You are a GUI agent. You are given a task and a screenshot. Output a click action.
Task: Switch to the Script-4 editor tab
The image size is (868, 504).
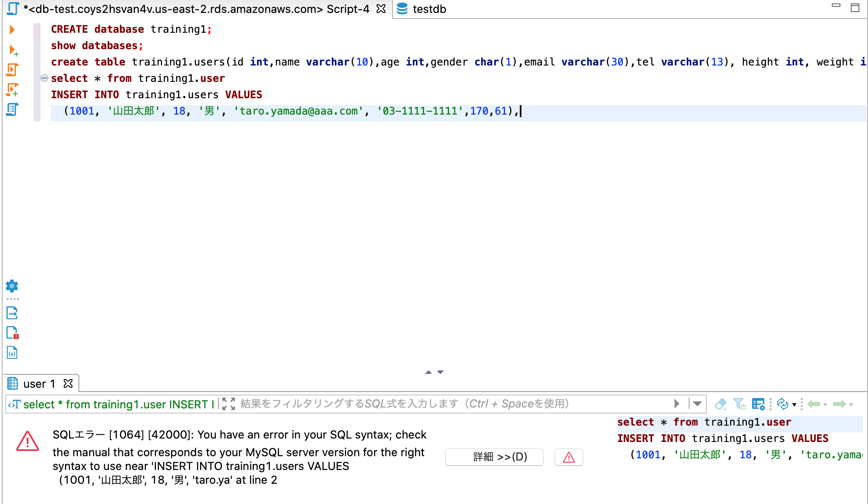pyautogui.click(x=196, y=9)
